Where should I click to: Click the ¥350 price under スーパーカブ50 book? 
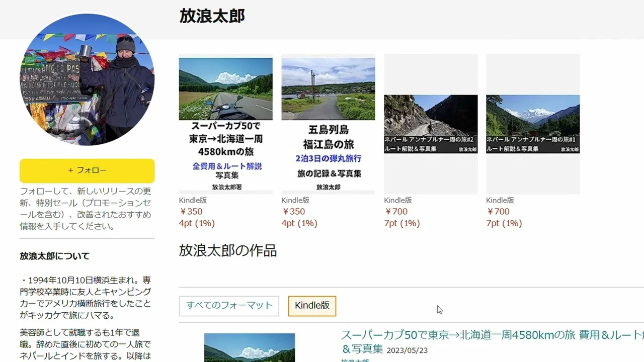coord(191,212)
